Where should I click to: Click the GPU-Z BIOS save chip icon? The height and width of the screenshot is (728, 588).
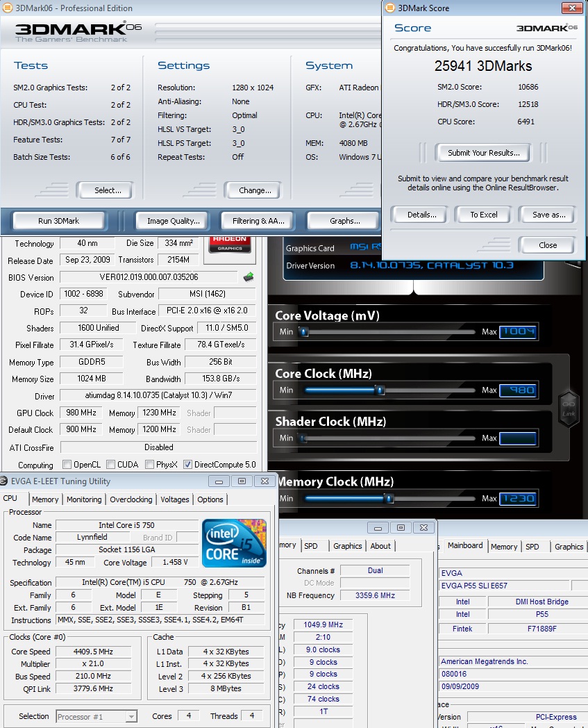pos(249,277)
